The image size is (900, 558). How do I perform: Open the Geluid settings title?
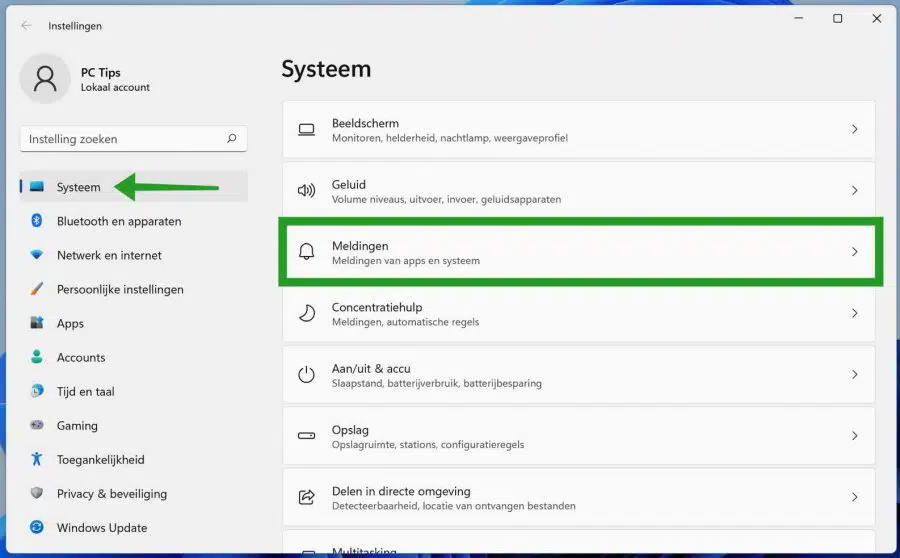348,184
